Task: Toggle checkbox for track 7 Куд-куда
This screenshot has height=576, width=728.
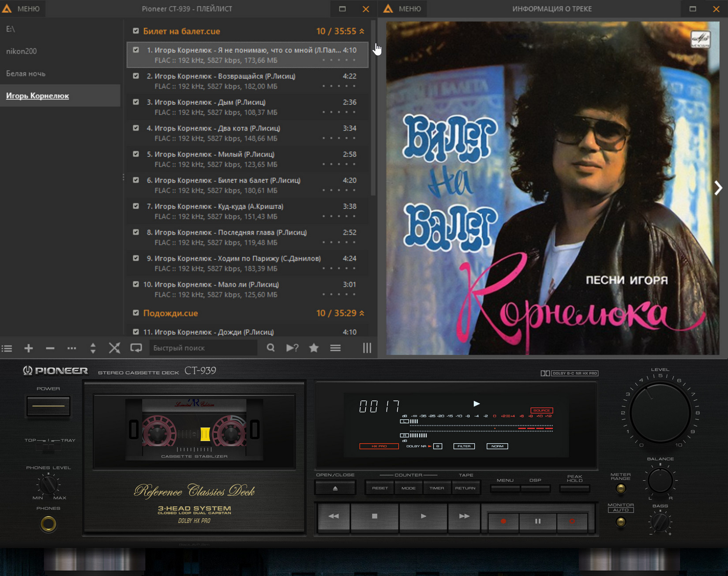Action: pos(136,206)
